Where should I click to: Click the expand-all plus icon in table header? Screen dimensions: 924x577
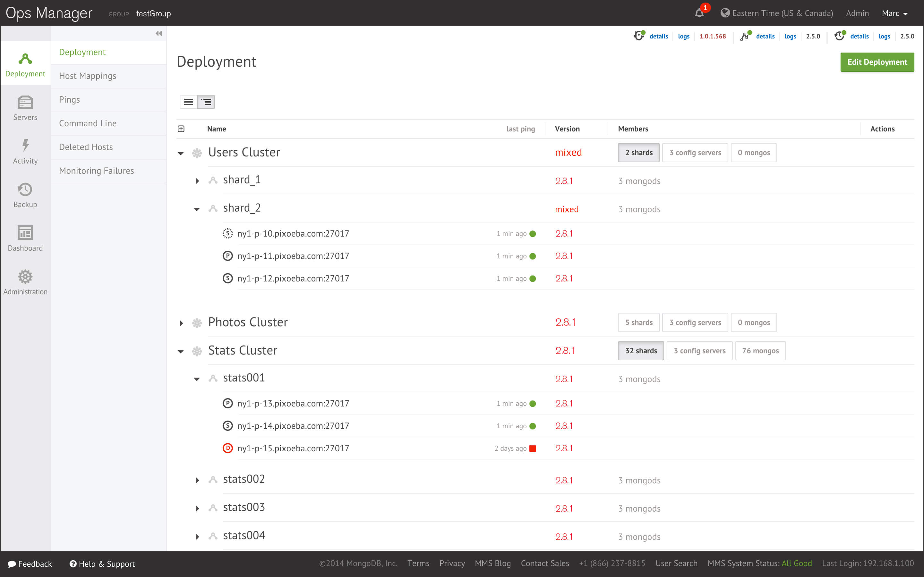(181, 129)
